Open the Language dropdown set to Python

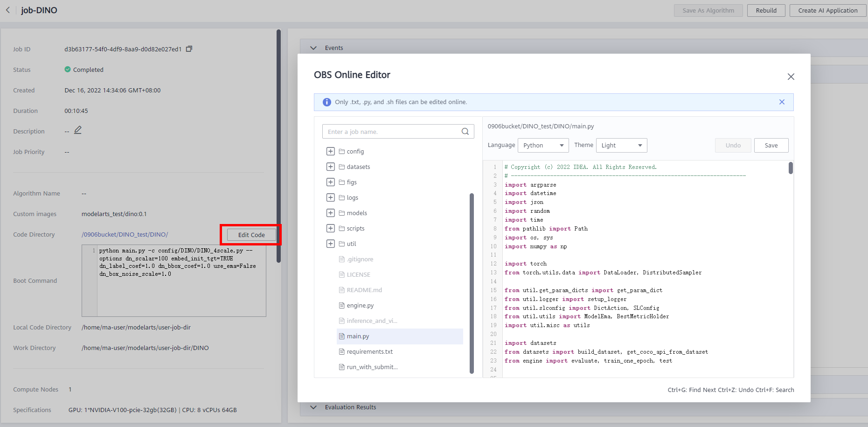pos(543,146)
